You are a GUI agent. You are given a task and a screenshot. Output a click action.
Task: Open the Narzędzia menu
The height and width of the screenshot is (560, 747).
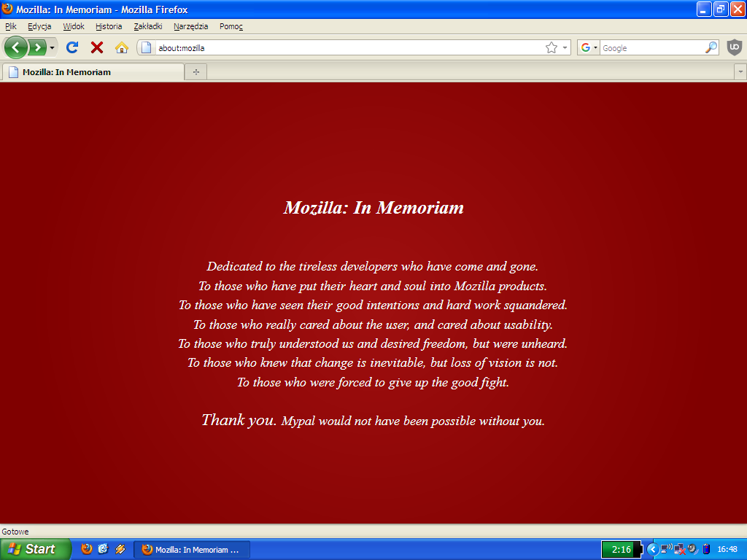point(191,26)
